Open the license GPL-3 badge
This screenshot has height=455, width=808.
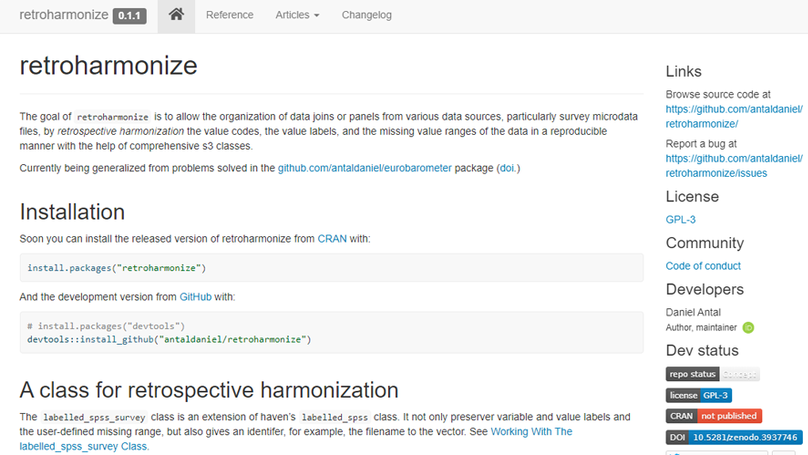tap(699, 395)
